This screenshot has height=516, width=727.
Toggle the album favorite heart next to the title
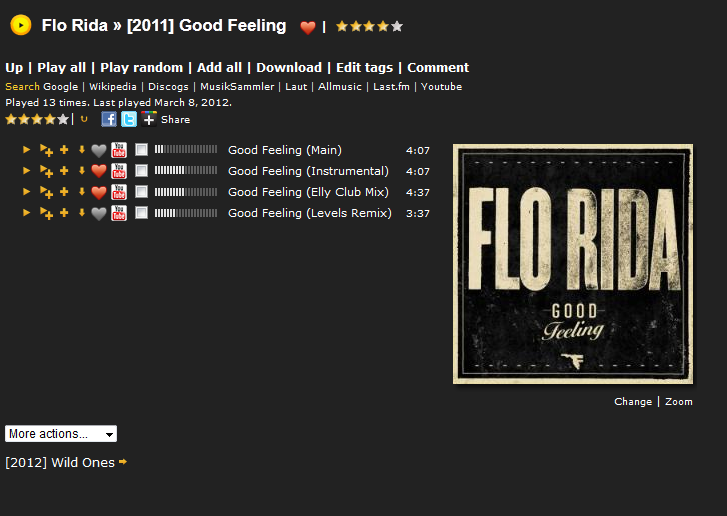[x=308, y=27]
